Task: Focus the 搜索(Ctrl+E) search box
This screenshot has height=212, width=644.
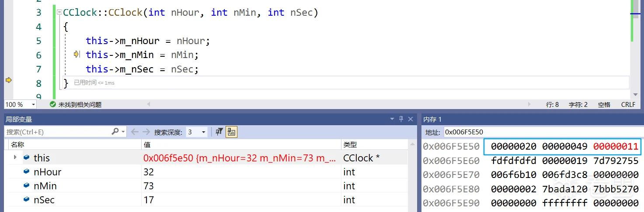Action: 57,132
